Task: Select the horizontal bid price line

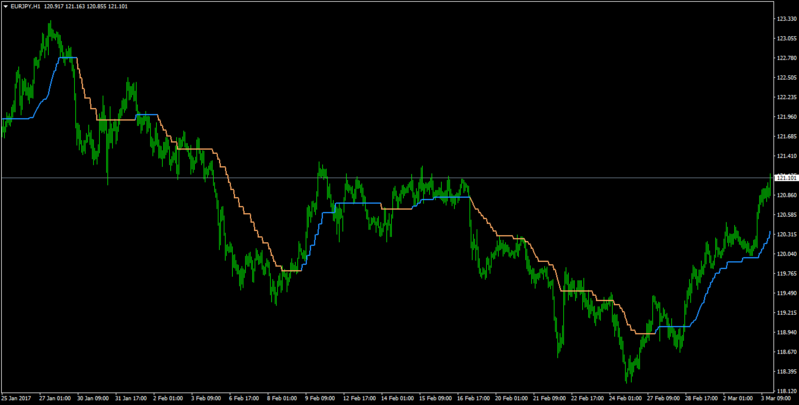Action: (387, 178)
